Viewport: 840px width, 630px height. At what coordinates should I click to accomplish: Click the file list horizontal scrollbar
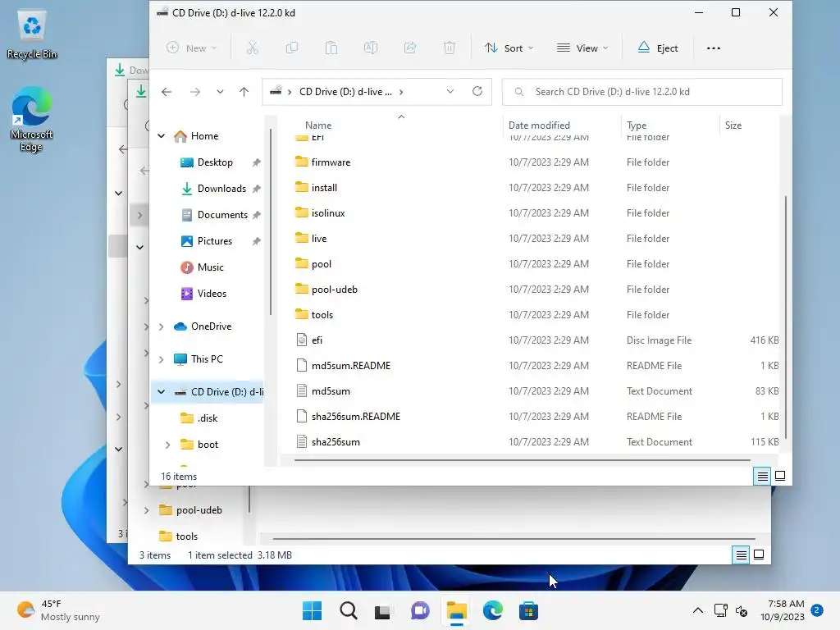pyautogui.click(x=523, y=459)
